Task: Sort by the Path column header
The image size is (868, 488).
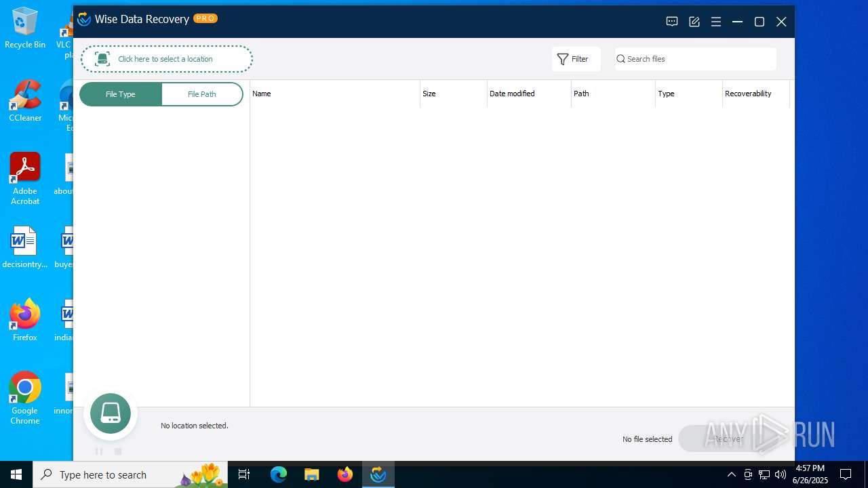Action: pyautogui.click(x=613, y=94)
